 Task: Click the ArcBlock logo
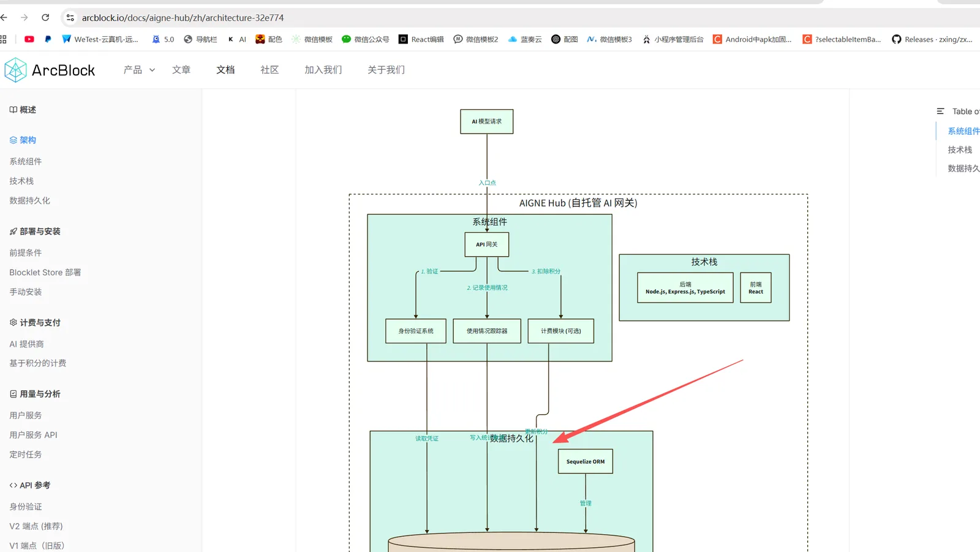point(50,70)
